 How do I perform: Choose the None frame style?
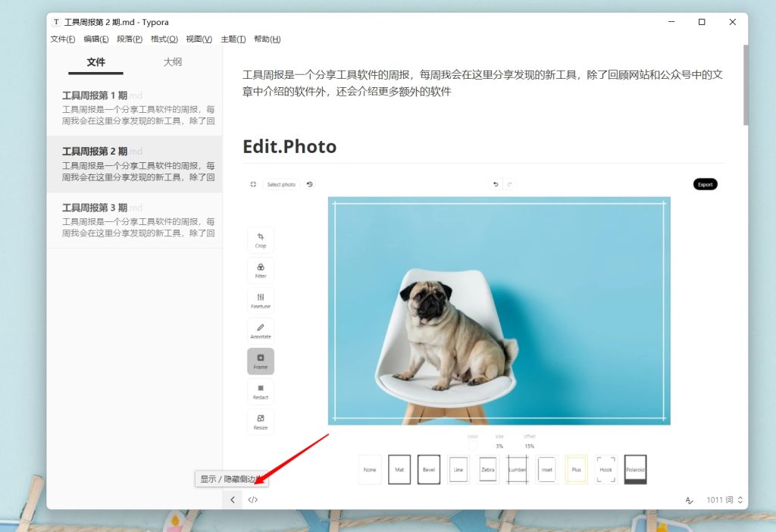tap(370, 470)
